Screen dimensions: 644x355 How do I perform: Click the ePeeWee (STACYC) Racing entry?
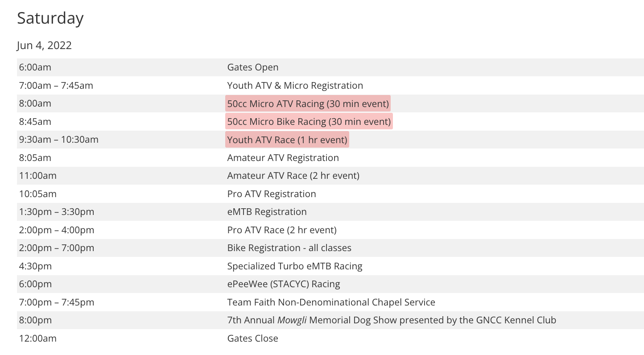283,284
